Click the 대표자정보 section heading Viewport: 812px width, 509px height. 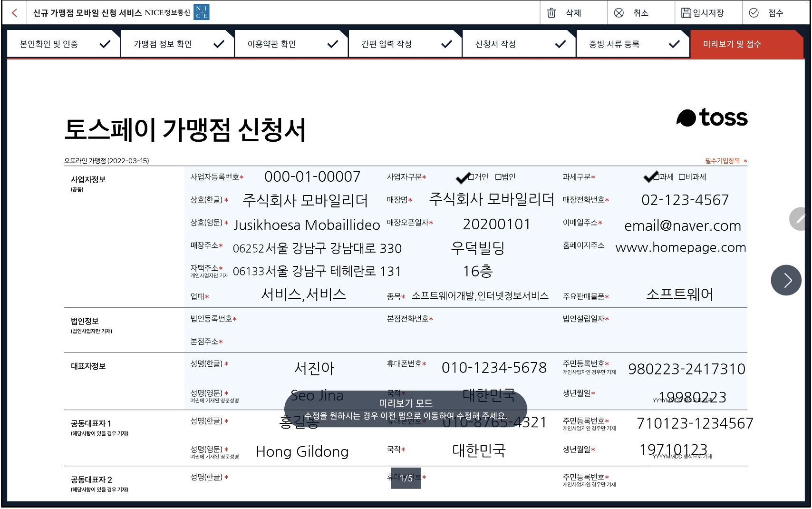88,366
